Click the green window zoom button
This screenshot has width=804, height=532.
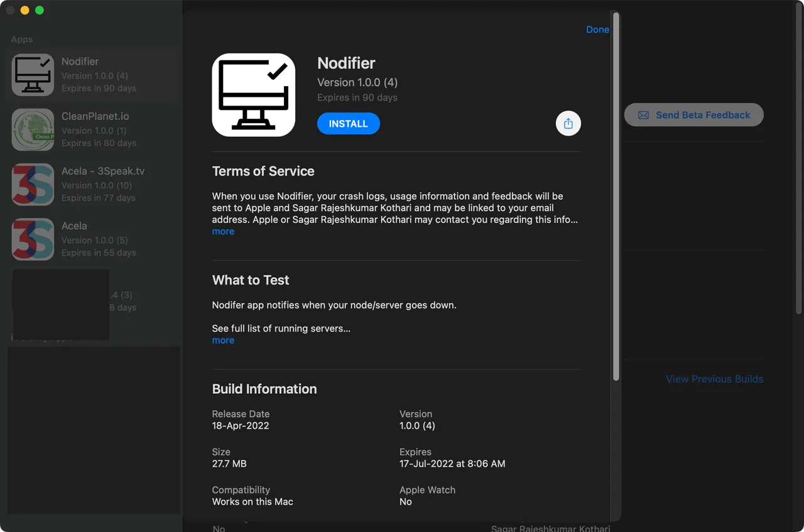40,10
